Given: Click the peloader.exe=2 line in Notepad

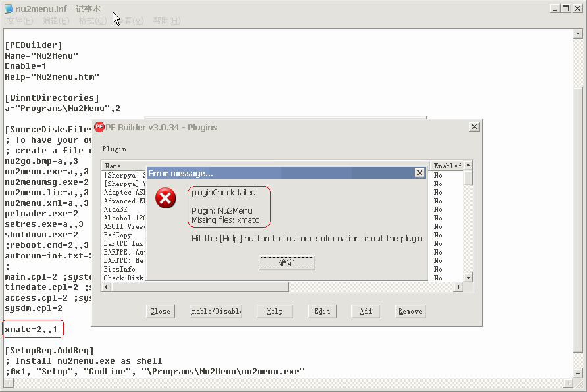Looking at the screenshot, I should tap(41, 214).
